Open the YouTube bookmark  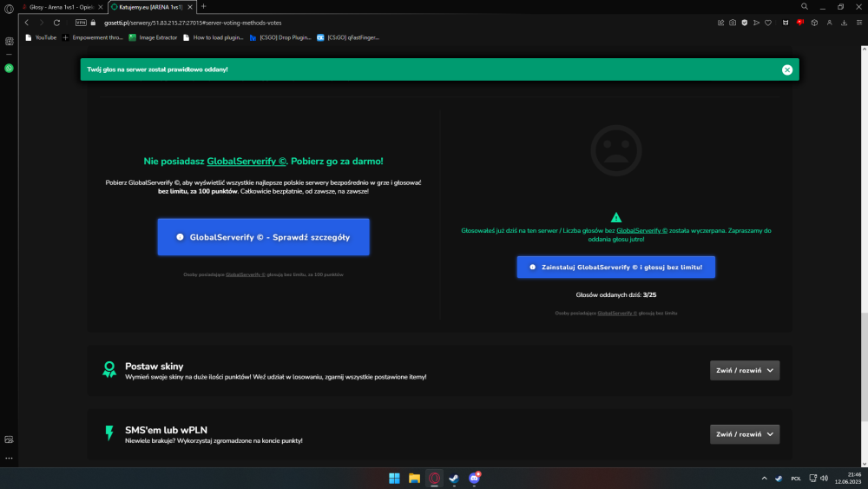(41, 37)
